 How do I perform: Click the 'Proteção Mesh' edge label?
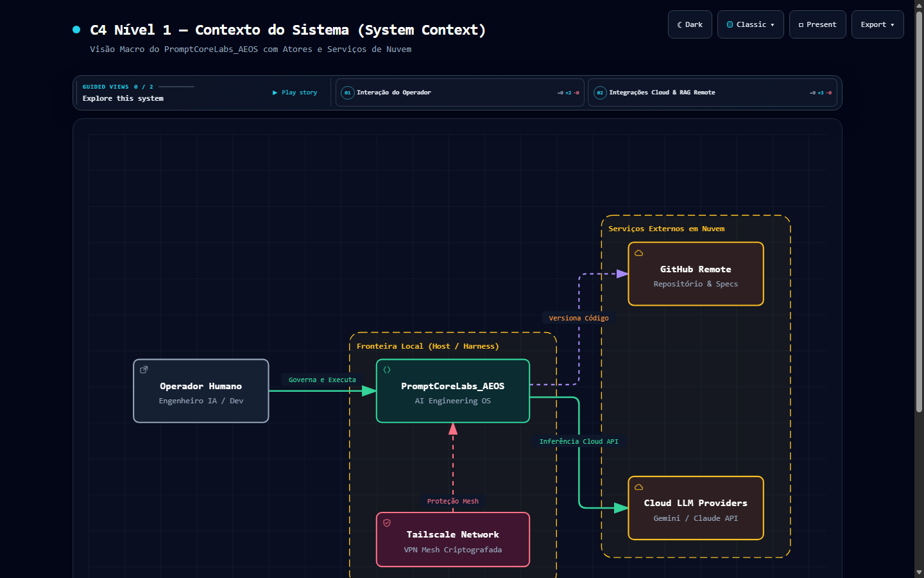453,501
